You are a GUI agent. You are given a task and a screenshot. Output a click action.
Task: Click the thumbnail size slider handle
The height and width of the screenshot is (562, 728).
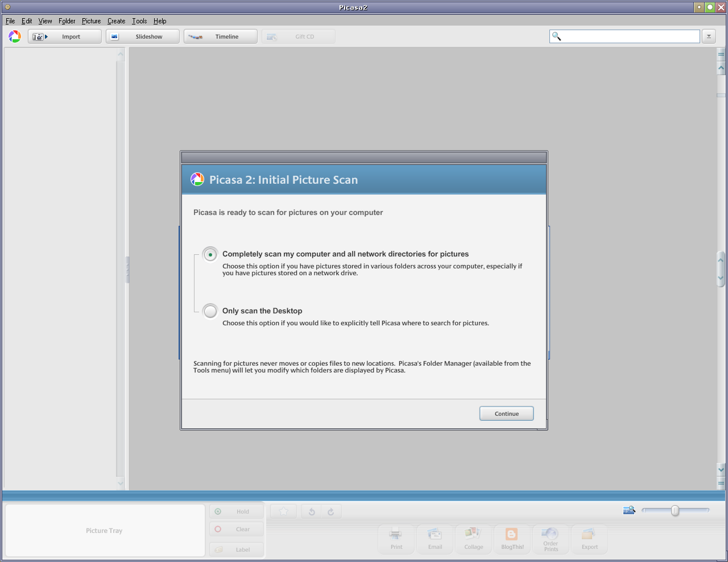[x=675, y=510]
